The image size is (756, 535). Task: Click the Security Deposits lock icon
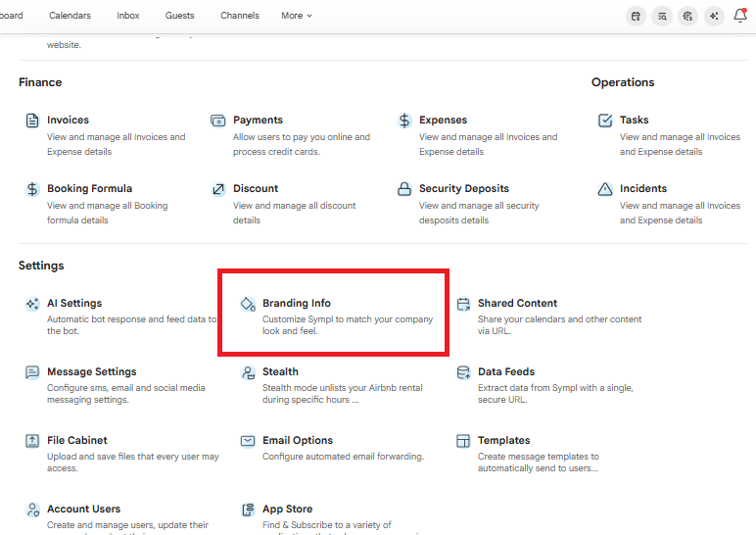[404, 189]
